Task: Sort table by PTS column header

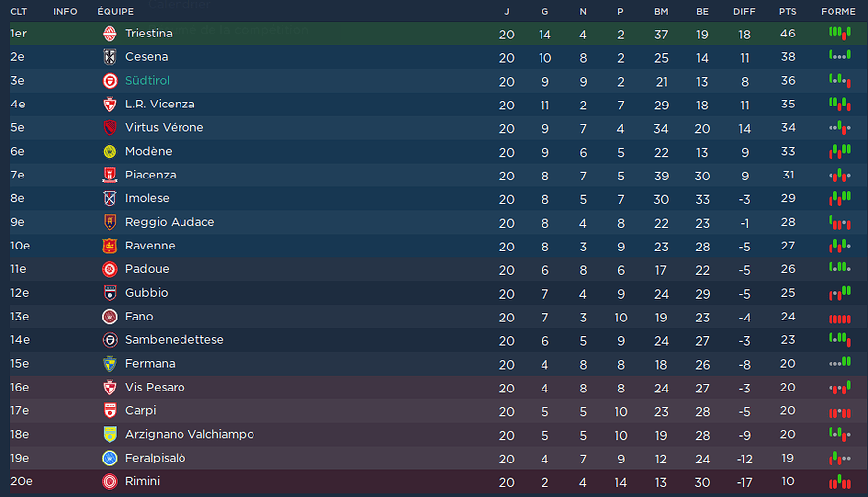Action: (787, 11)
